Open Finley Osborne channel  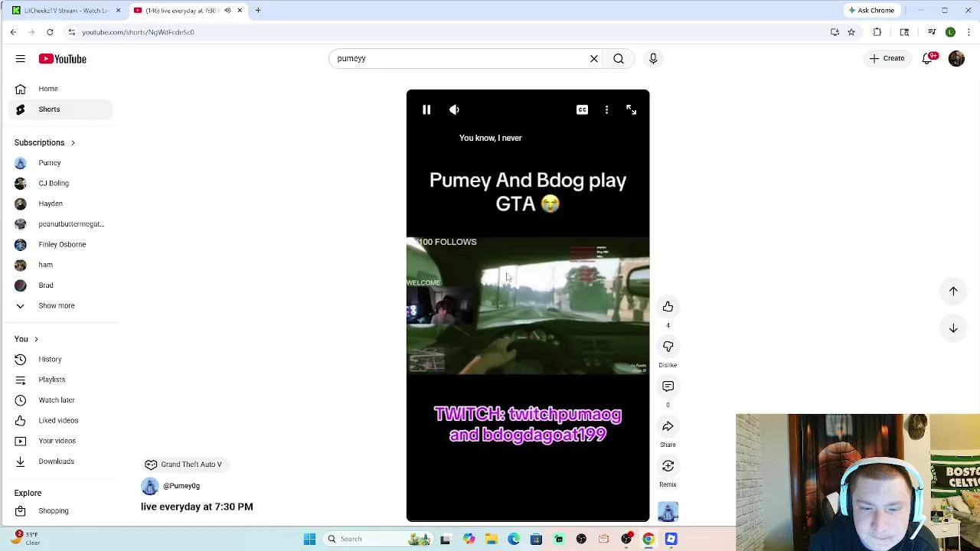click(61, 244)
